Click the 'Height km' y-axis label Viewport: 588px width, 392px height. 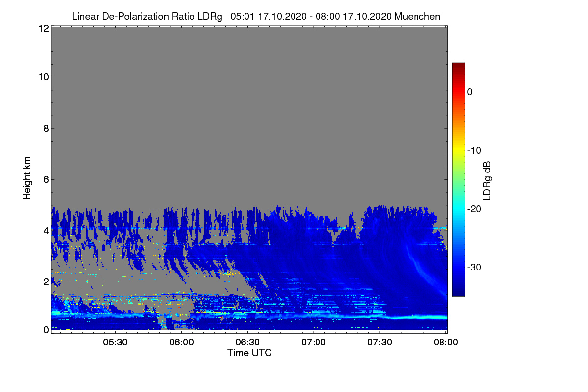click(27, 178)
